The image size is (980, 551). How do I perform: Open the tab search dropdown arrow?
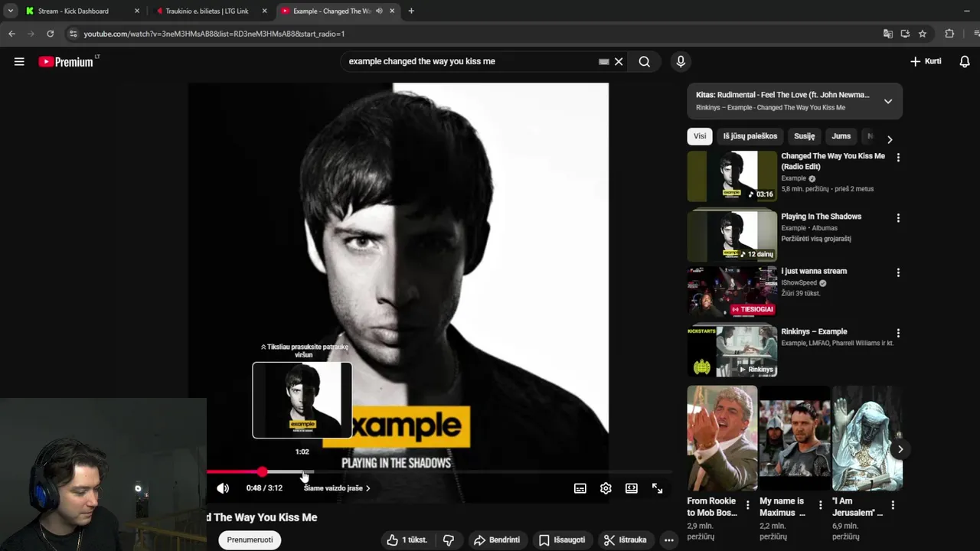click(11, 11)
